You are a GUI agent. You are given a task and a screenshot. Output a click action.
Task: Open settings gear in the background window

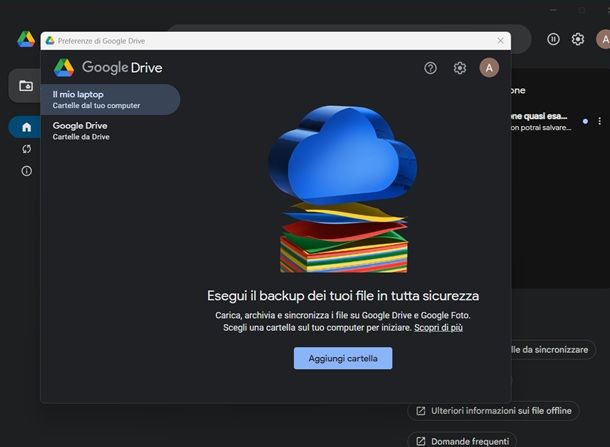tap(578, 39)
